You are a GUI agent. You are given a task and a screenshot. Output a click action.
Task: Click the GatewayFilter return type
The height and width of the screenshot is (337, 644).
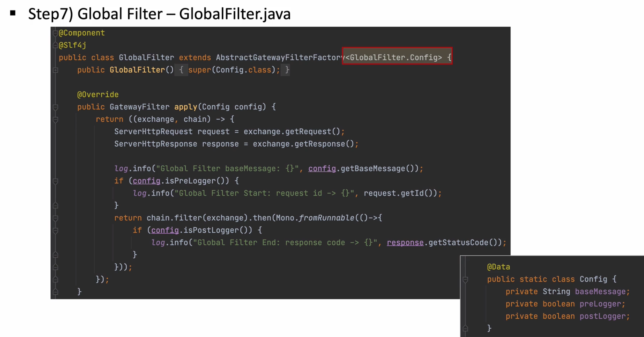coord(139,107)
